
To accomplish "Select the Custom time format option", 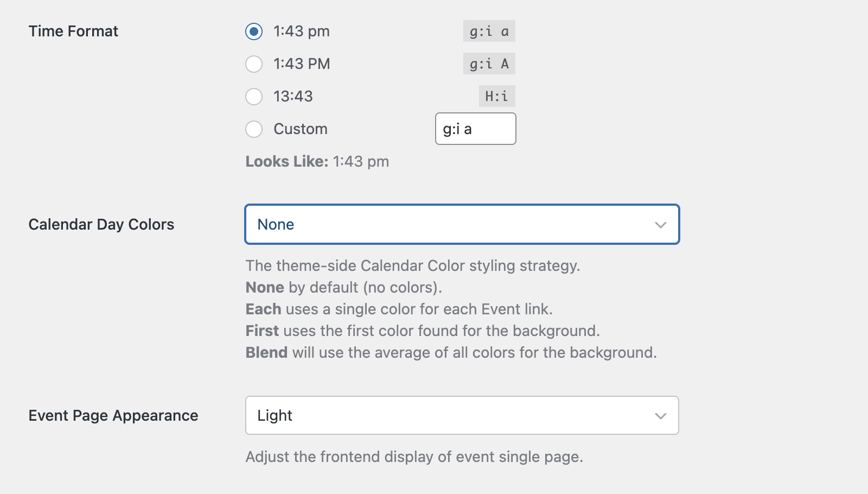I will (x=253, y=129).
